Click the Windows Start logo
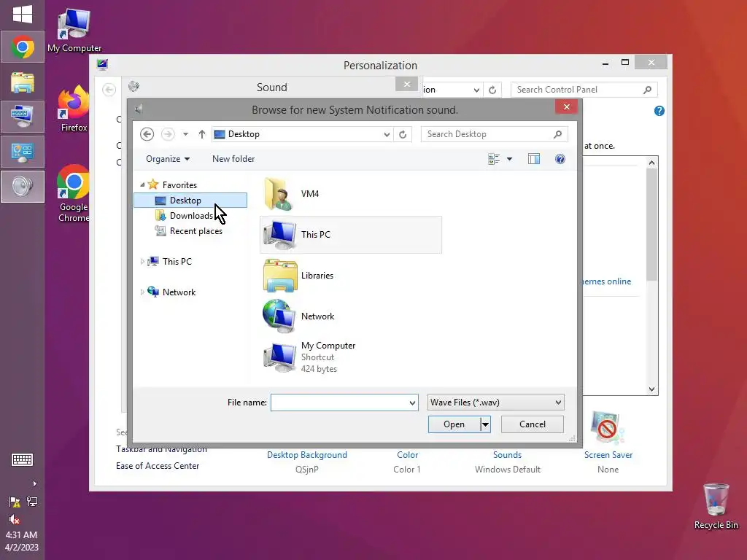This screenshot has height=560, width=747. coord(23,15)
